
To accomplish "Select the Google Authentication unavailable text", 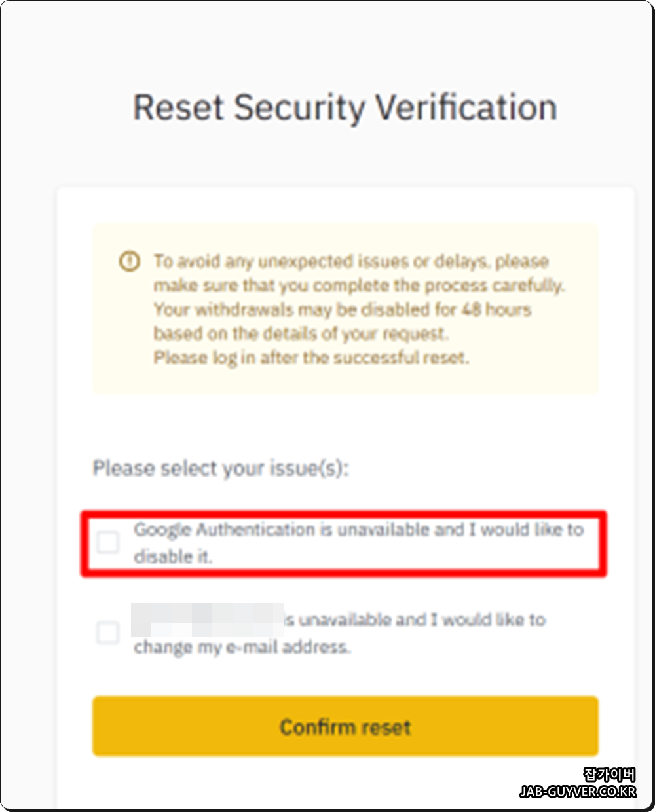I will pyautogui.click(x=359, y=530).
